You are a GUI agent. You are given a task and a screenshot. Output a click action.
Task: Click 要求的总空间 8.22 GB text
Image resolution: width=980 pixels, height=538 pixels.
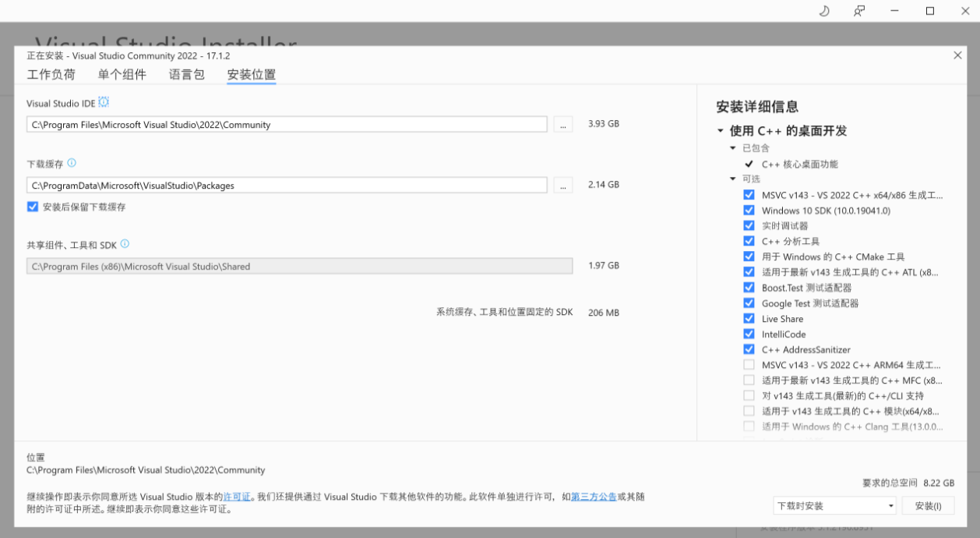(x=908, y=483)
